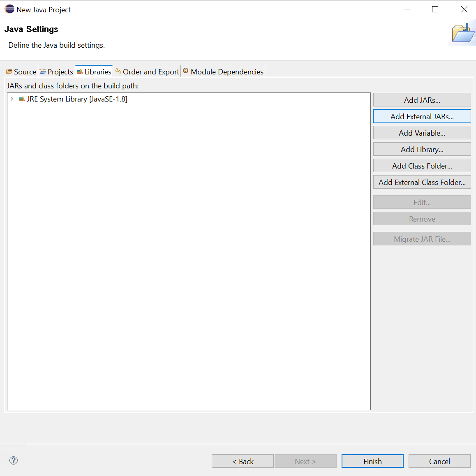Click Add External Class Folder... button

coord(422,182)
